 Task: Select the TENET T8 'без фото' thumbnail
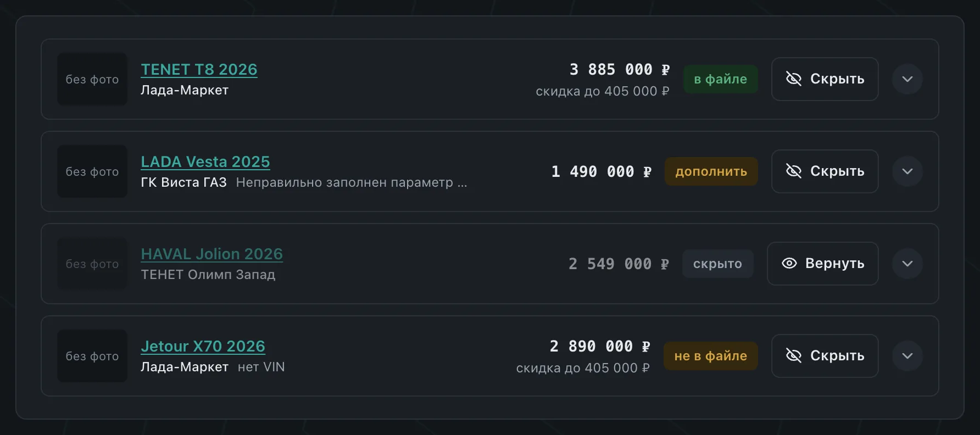92,79
